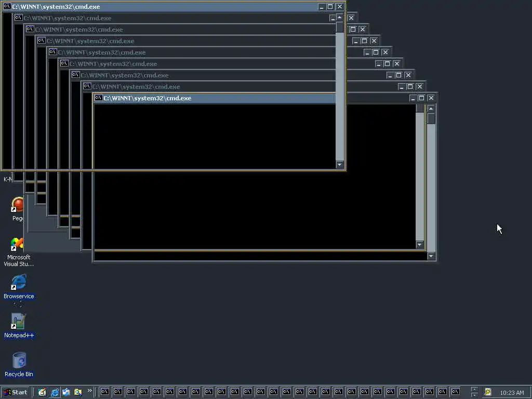Screen dimensions: 532x399
Task: Select the Microsoft Visual Studio desktop shortcut
Action: (x=18, y=252)
